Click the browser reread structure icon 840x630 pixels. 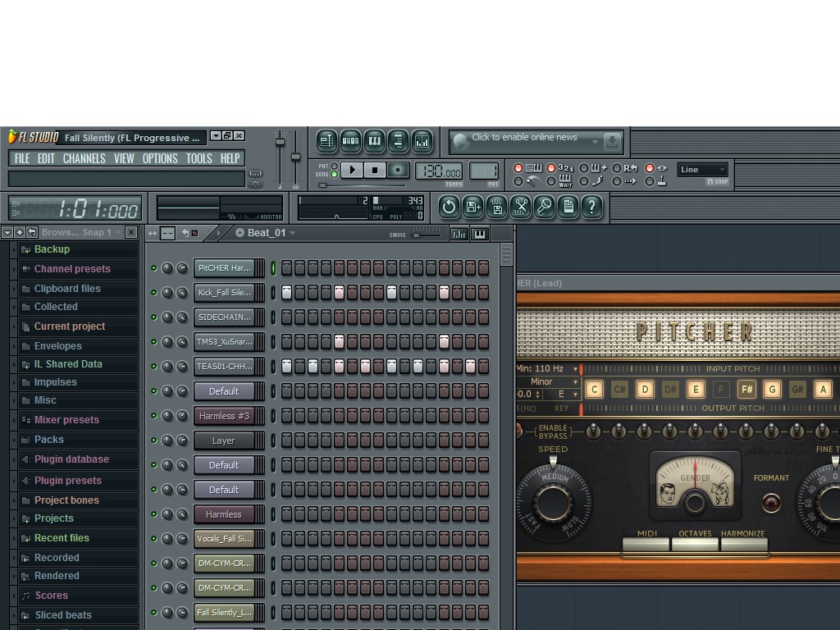32,232
